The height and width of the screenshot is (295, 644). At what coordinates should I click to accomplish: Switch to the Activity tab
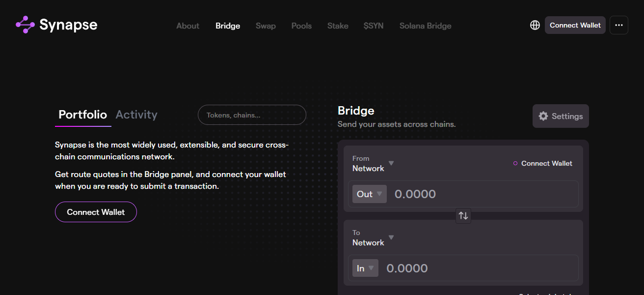(136, 115)
